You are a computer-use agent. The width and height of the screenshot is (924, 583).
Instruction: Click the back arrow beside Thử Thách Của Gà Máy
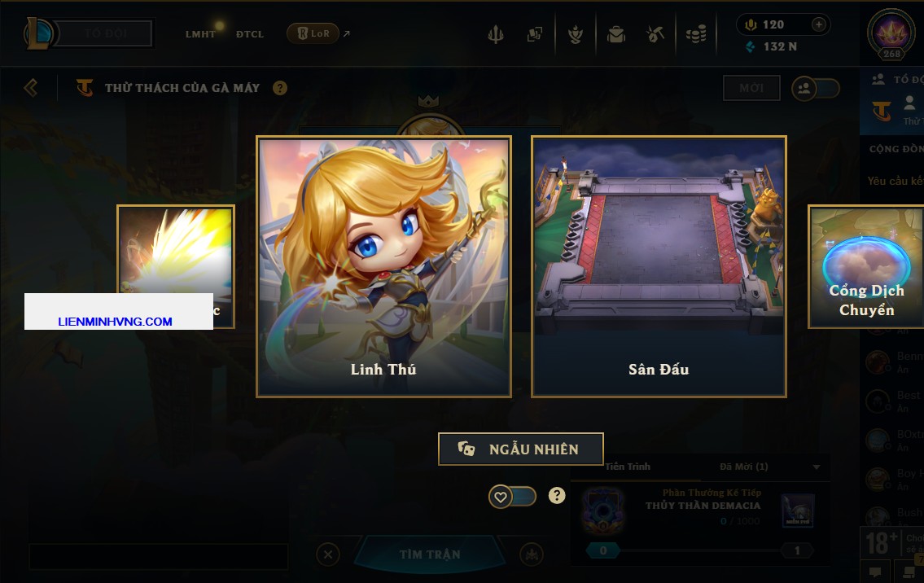tap(31, 88)
